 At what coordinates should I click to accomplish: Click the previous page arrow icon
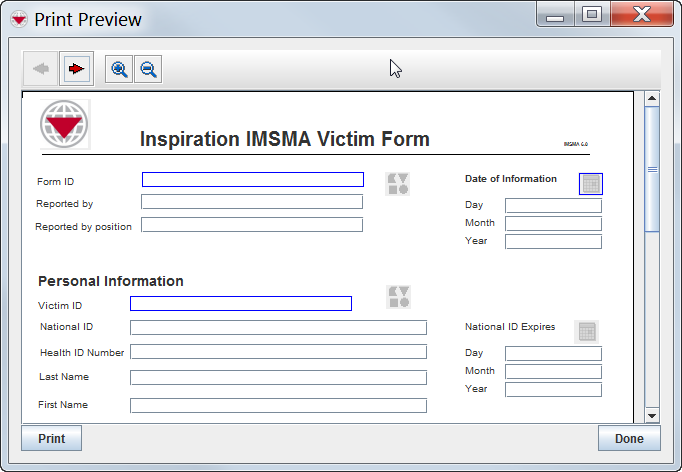tap(41, 69)
